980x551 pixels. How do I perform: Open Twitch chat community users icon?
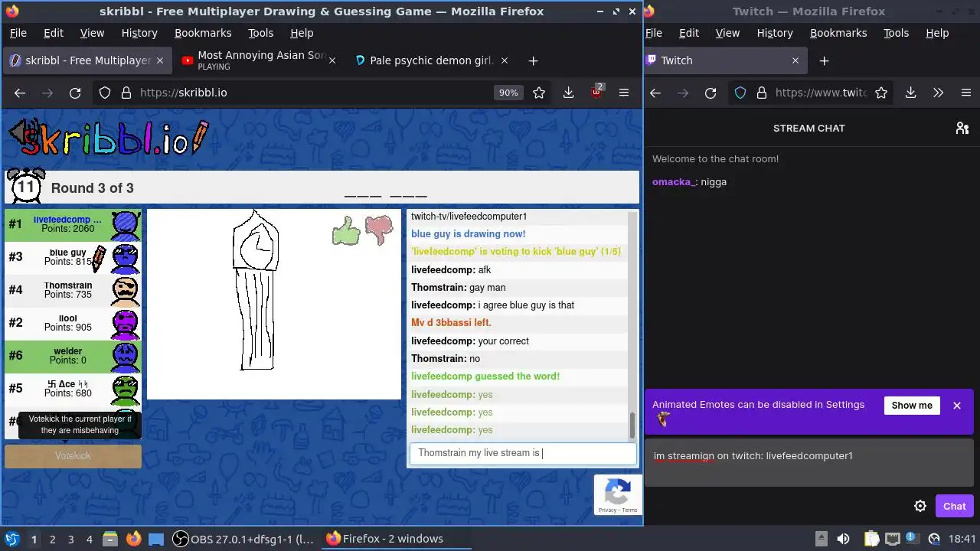pyautogui.click(x=962, y=128)
